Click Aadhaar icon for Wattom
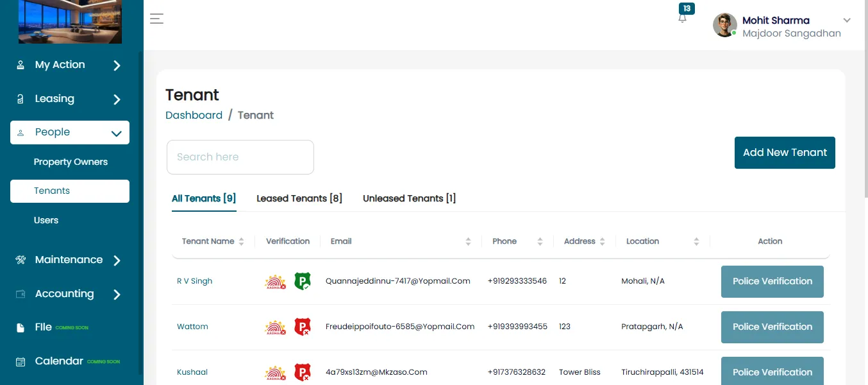868x385 pixels. pyautogui.click(x=276, y=327)
